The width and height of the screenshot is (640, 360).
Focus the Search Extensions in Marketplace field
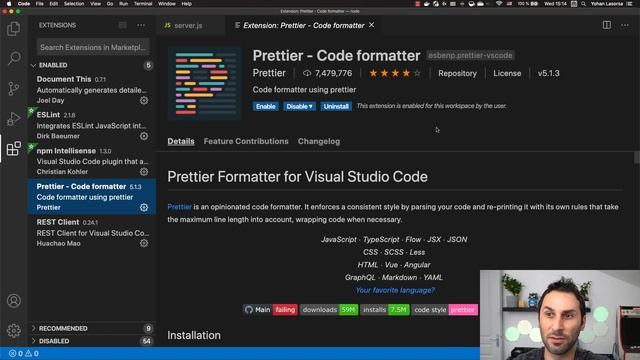pyautogui.click(x=93, y=47)
